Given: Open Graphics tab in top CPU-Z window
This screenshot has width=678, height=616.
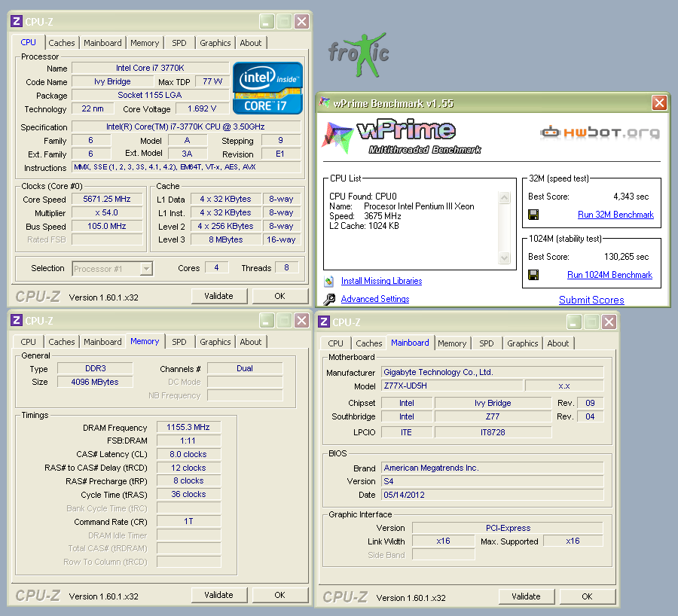Looking at the screenshot, I should click(215, 43).
